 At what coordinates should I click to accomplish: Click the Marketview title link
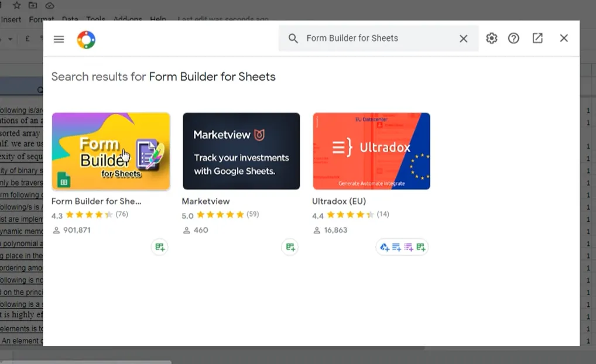[205, 201]
